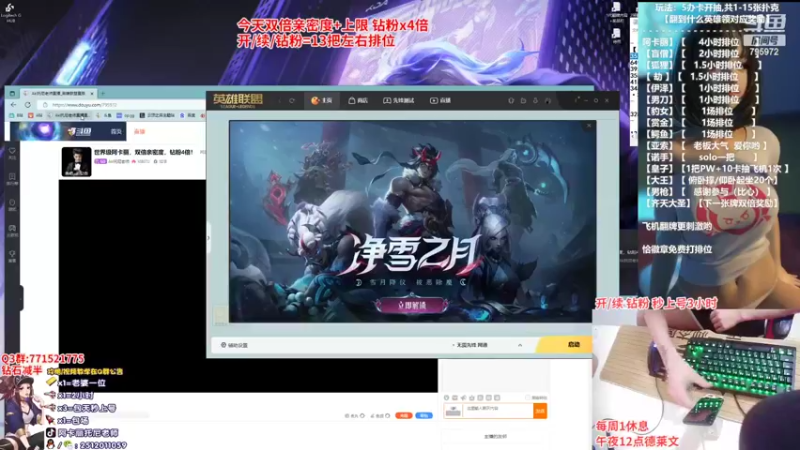The image size is (800, 450).
Task: Reload the Douyu page in browser
Action: 28,105
